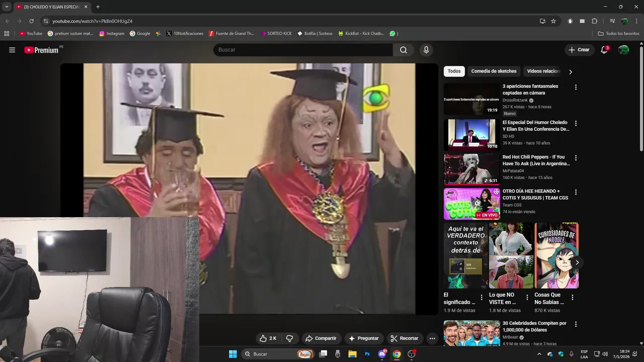Screen dimensions: 644x362
Task: Open the YouTube guide hamburger menu
Action: [x=12, y=50]
